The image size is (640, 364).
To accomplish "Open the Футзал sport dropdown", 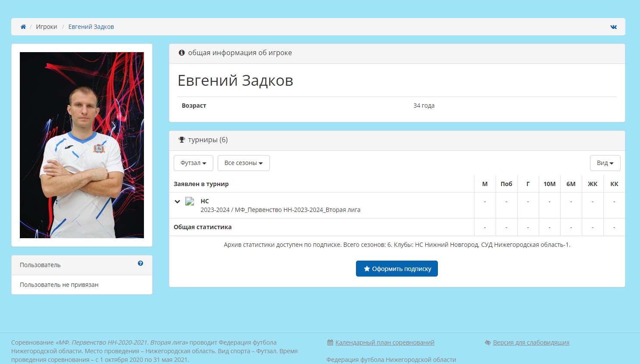I will click(193, 163).
